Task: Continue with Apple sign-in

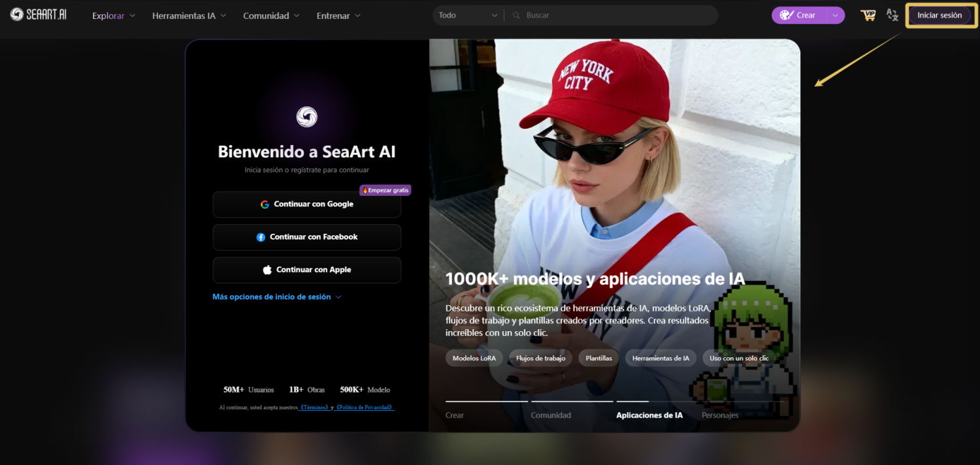Action: 306,270
